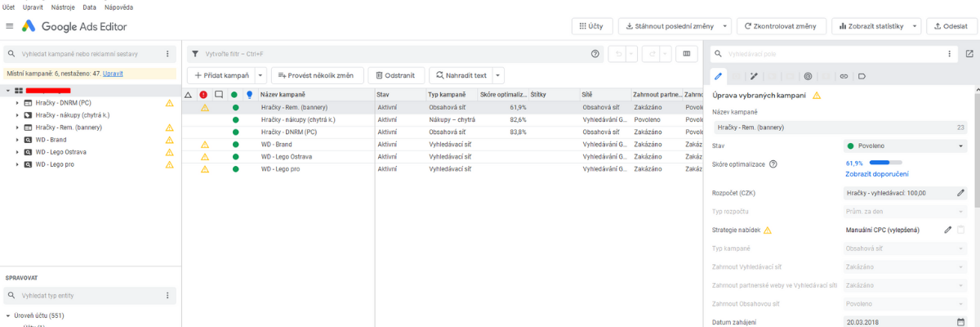Open the column chooser icon
Image resolution: width=980 pixels, height=327 pixels.
click(x=686, y=54)
